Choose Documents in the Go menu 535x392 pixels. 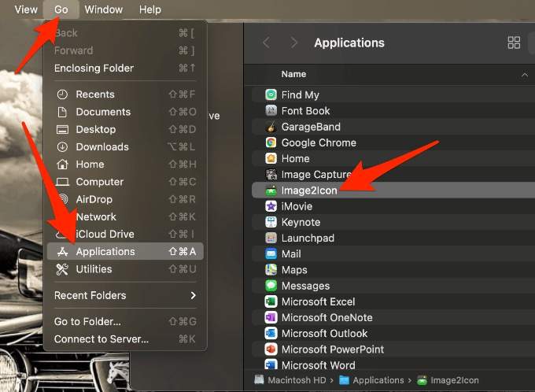point(125,112)
